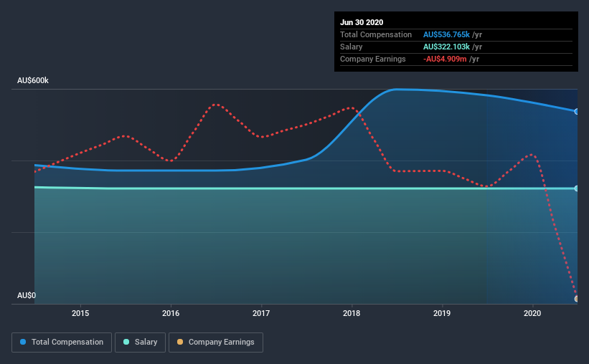
Task: Click the teal dot in the Salary legend
Action: coord(126,342)
